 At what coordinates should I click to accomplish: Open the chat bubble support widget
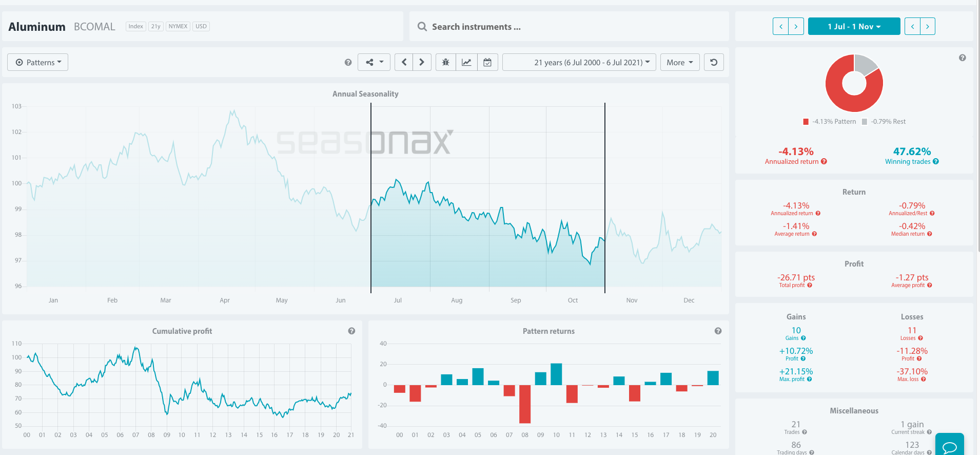coord(949,446)
